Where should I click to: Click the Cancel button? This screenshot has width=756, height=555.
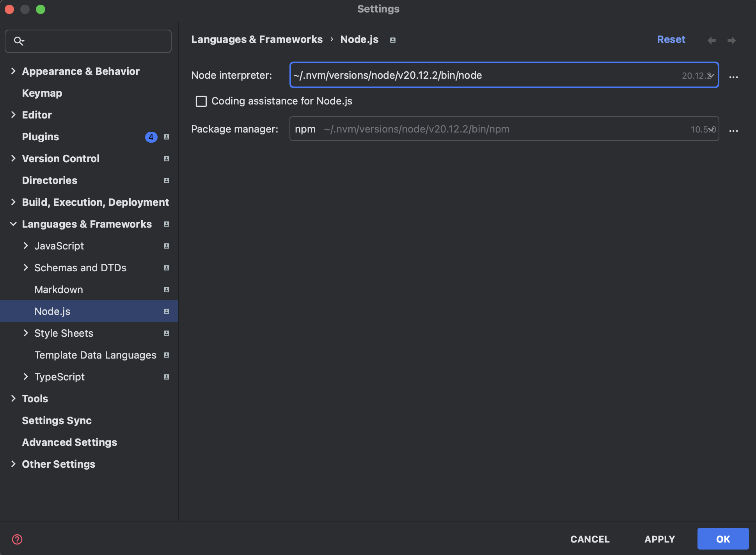590,539
